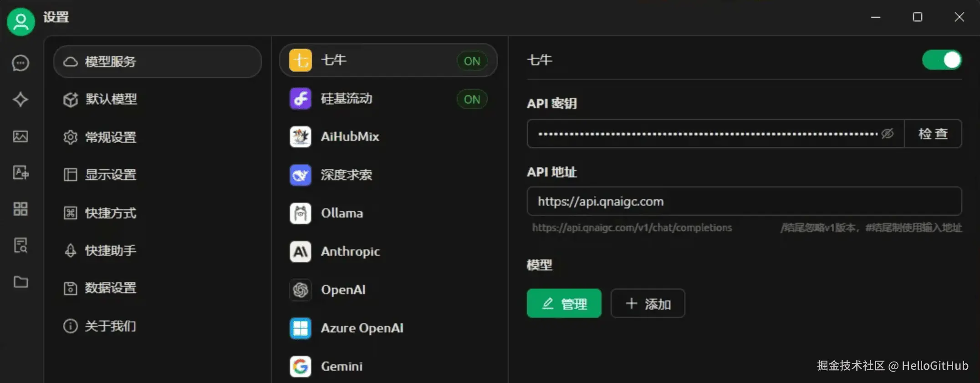Select the 硅基流动 provider logo
Viewport: 980px width, 383px height.
pos(301,98)
